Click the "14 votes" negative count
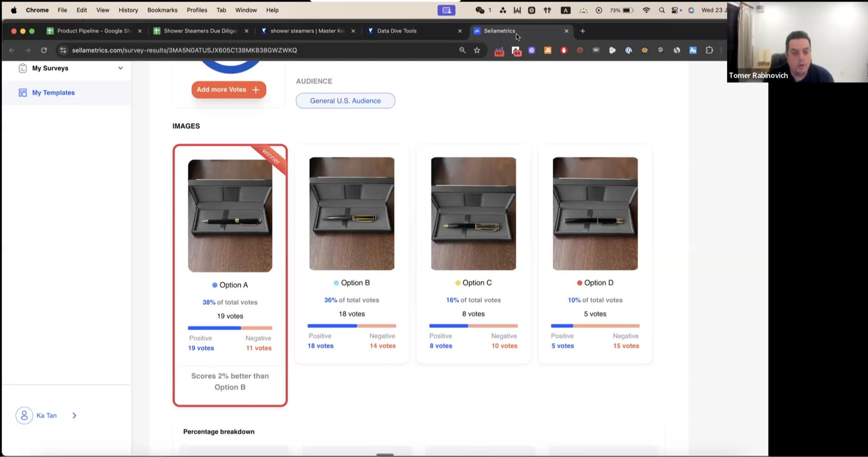 382,346
